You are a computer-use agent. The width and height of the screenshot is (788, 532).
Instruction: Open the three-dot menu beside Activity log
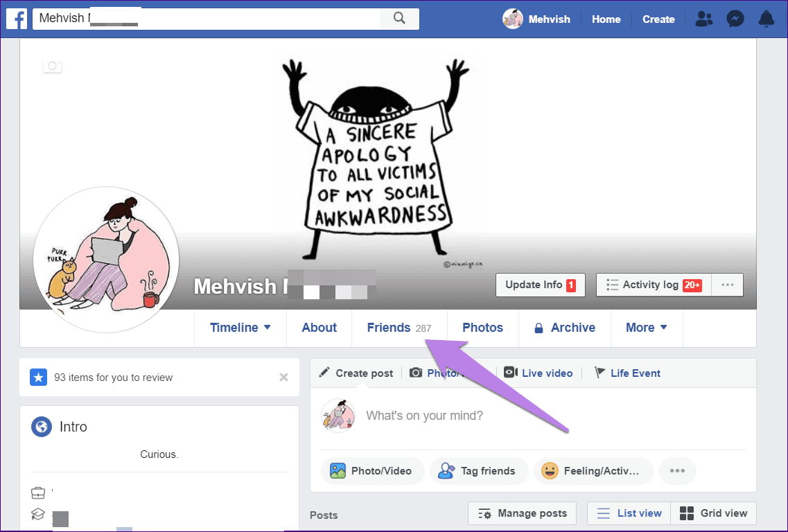point(727,285)
